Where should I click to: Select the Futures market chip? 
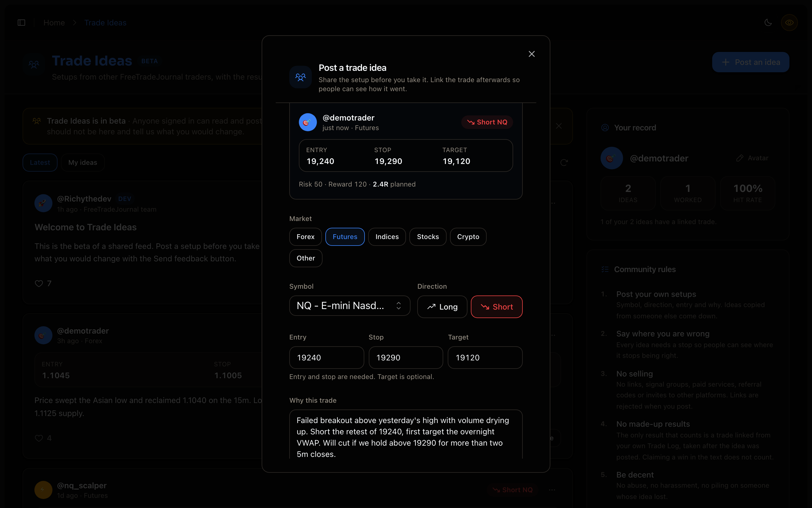click(x=345, y=237)
